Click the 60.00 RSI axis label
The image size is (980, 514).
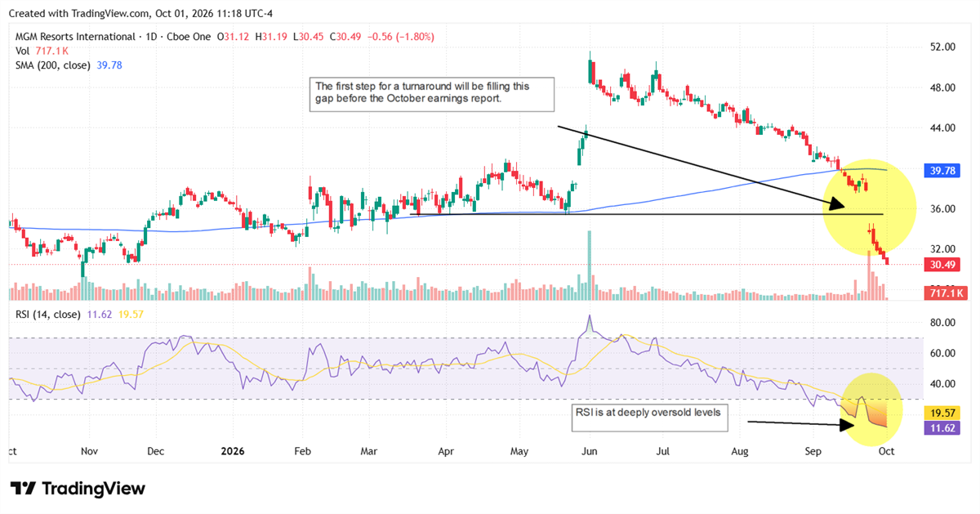[942, 353]
